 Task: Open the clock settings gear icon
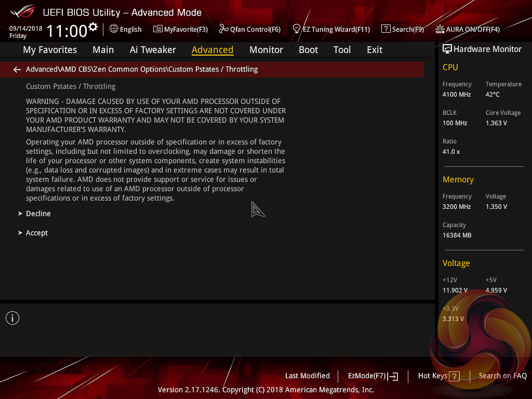click(93, 26)
